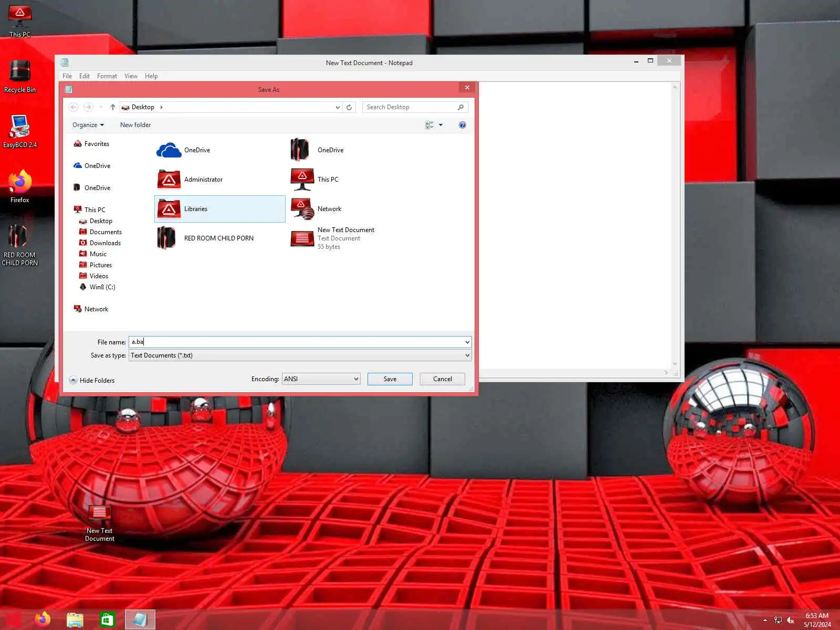Select Music in navigation pane
The image size is (840, 630).
[x=93, y=254]
